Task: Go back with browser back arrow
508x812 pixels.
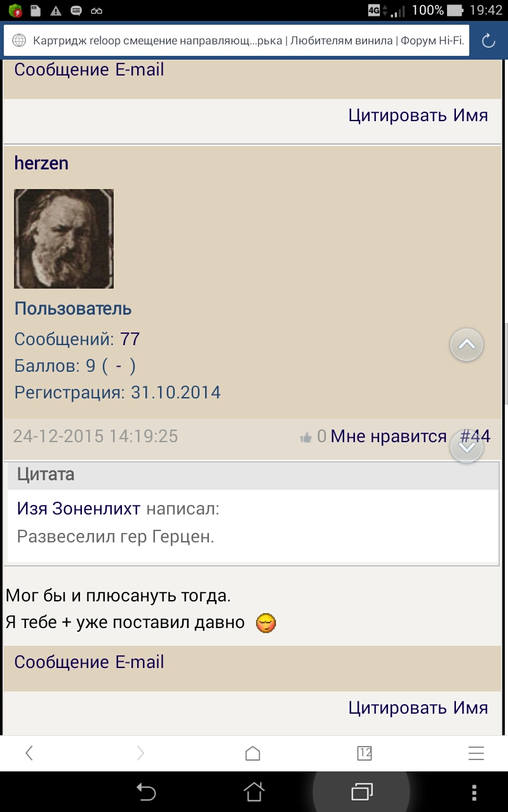Action: [29, 753]
